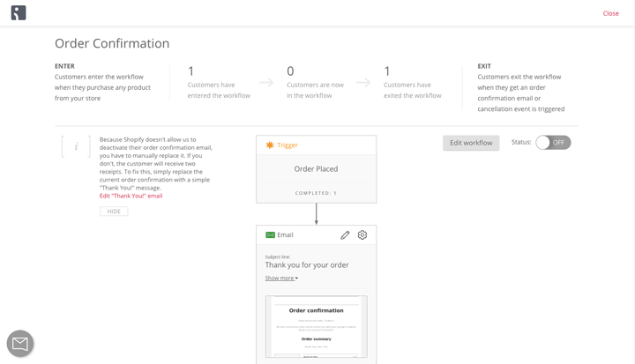Click Close in the top-right corner
The height and width of the screenshot is (364, 635).
coord(610,13)
